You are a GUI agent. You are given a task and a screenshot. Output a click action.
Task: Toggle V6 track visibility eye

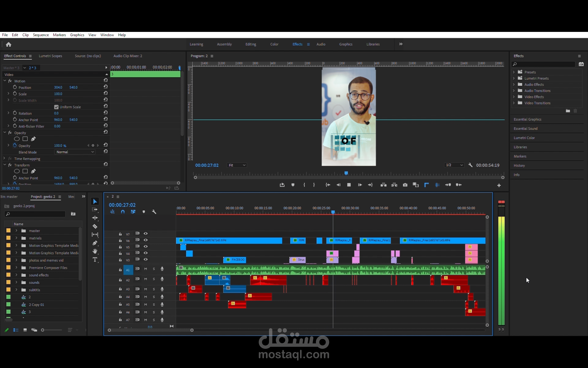146,240
